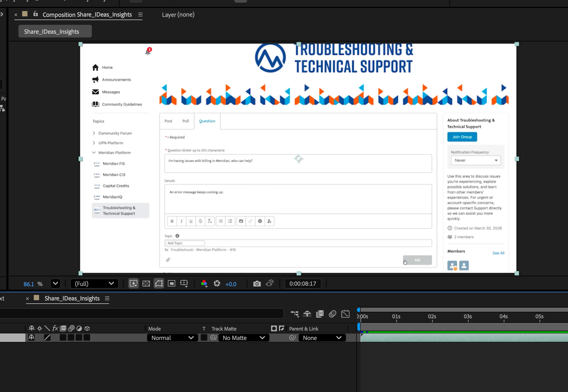
Task: Open Share_IDeas_Insights timeline panel menu
Action: (x=107, y=298)
